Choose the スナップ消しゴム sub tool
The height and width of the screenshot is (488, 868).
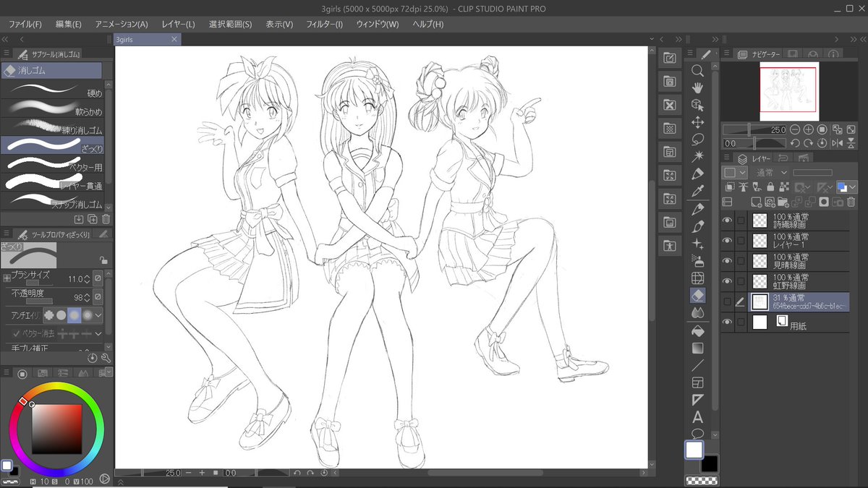point(52,201)
